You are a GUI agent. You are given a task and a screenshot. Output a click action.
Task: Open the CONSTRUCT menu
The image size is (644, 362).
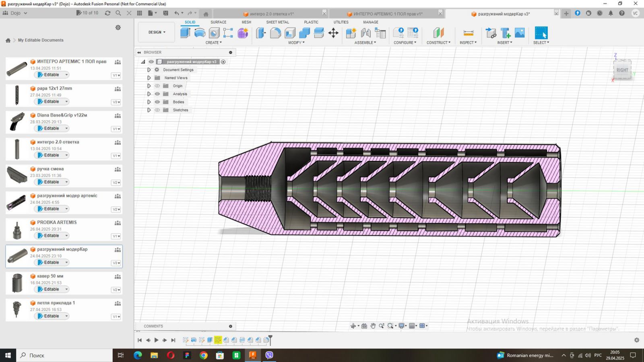pyautogui.click(x=438, y=43)
